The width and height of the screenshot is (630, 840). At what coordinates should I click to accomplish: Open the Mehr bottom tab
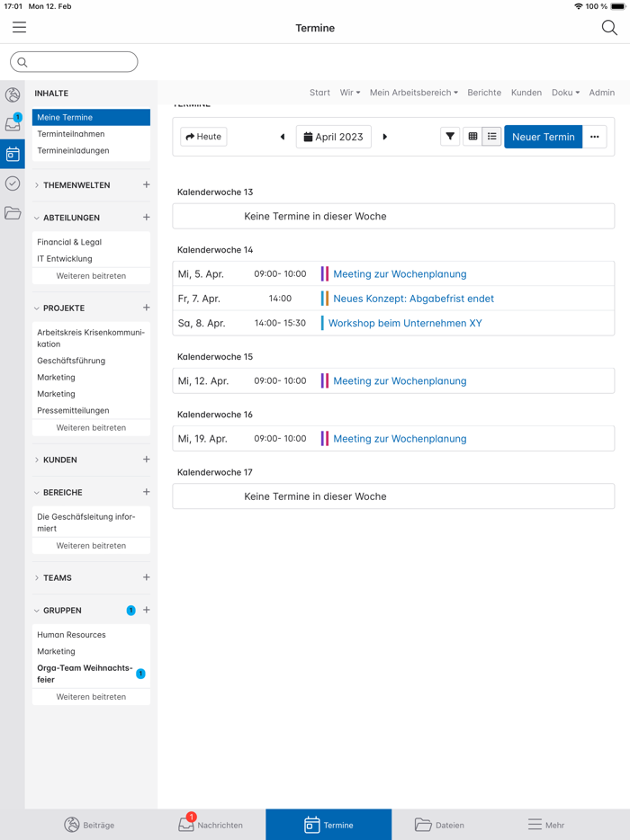tap(545, 825)
